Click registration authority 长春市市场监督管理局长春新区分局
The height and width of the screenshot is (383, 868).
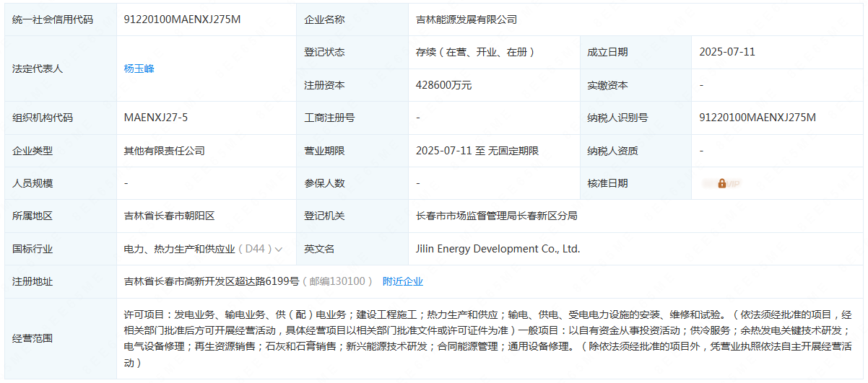tap(497, 216)
